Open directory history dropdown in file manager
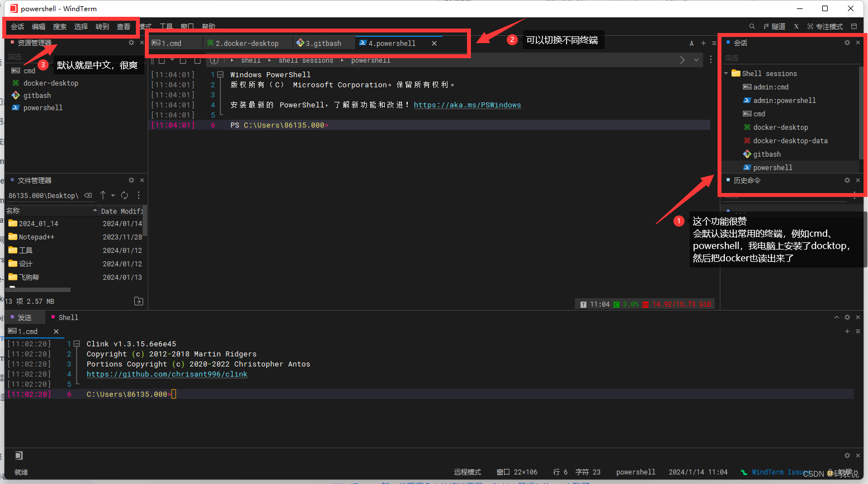The height and width of the screenshot is (484, 868). (x=113, y=195)
